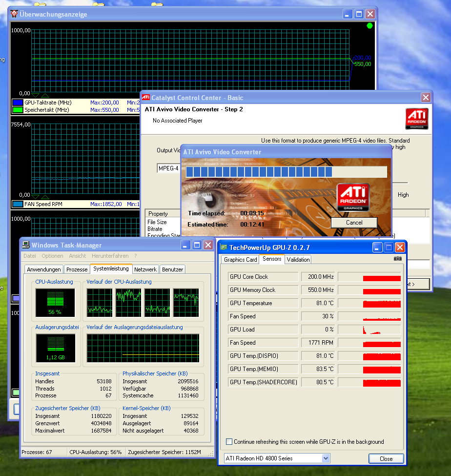Viewport: 451px width, 476px height.
Task: Open the Ansicht menu
Action: coord(78,256)
